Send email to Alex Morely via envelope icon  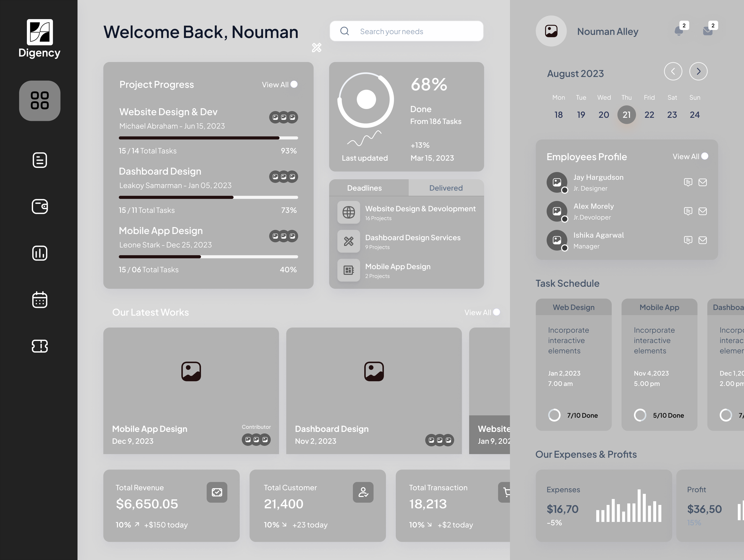[703, 211]
